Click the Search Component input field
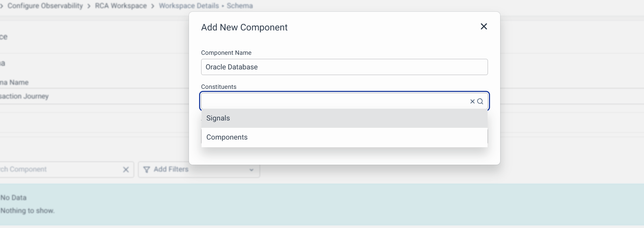Viewport: 644px width, 228px height. pos(57,170)
